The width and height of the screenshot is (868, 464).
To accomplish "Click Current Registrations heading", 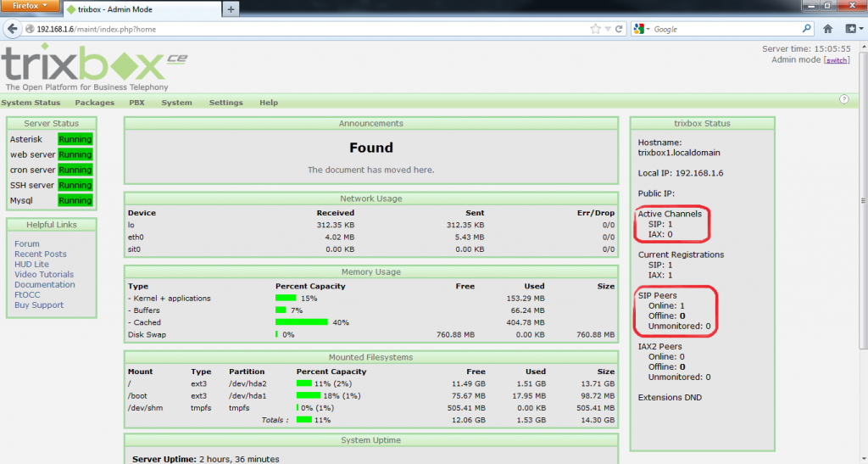I will [681, 254].
